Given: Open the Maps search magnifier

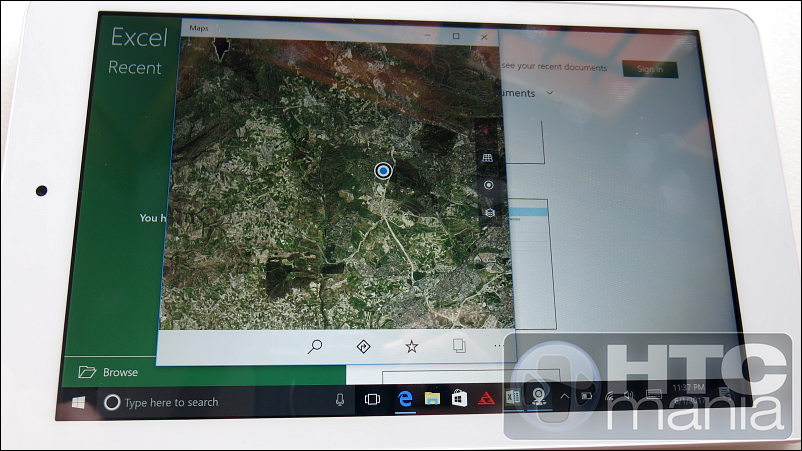Looking at the screenshot, I should pyautogui.click(x=315, y=347).
